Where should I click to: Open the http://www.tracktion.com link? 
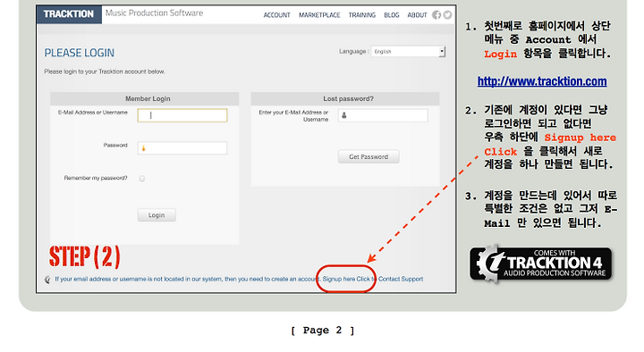(542, 81)
